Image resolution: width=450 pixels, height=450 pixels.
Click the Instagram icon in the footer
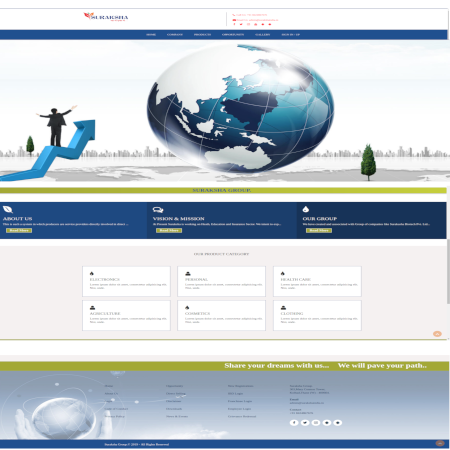pyautogui.click(x=316, y=423)
